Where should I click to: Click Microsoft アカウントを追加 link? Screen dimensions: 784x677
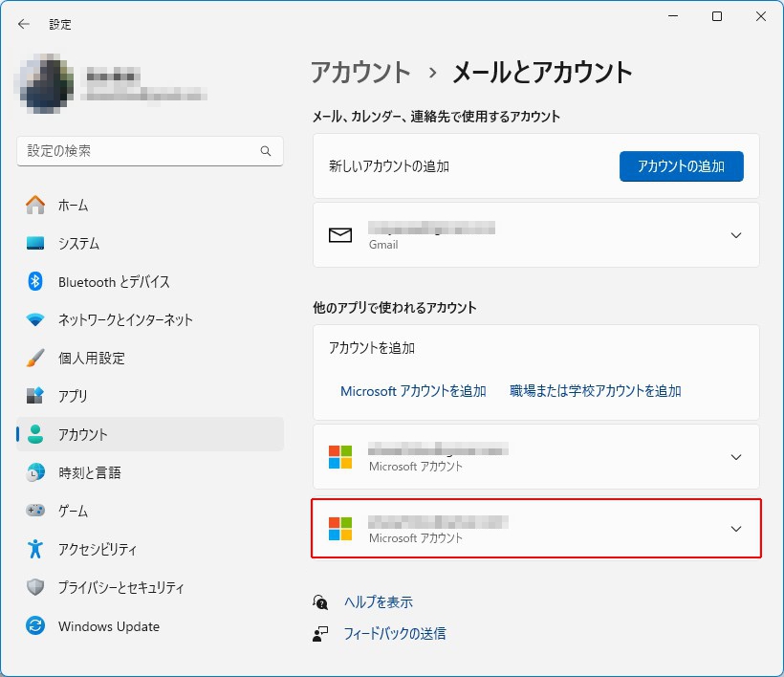tap(413, 391)
